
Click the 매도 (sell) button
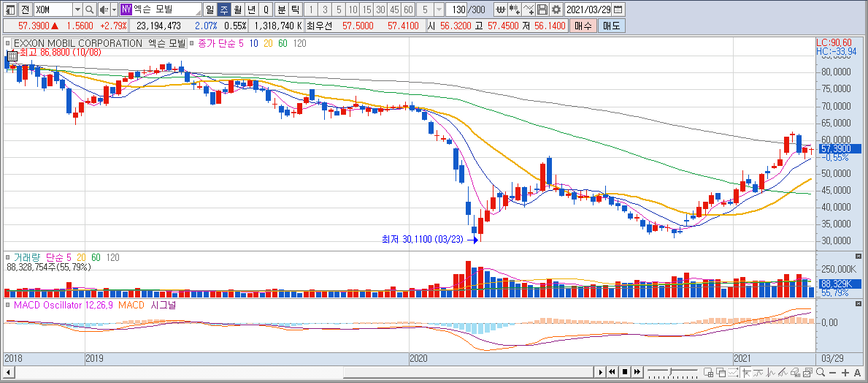point(611,26)
